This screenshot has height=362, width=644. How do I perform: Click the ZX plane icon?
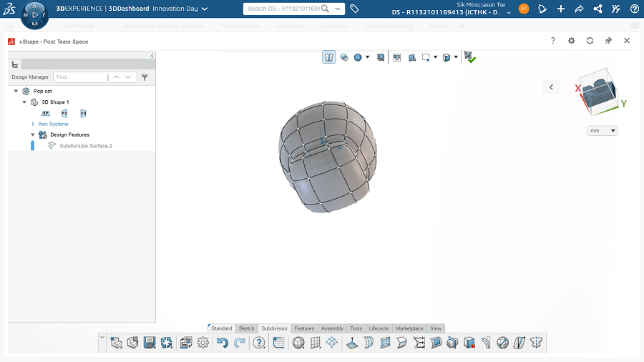click(x=83, y=113)
